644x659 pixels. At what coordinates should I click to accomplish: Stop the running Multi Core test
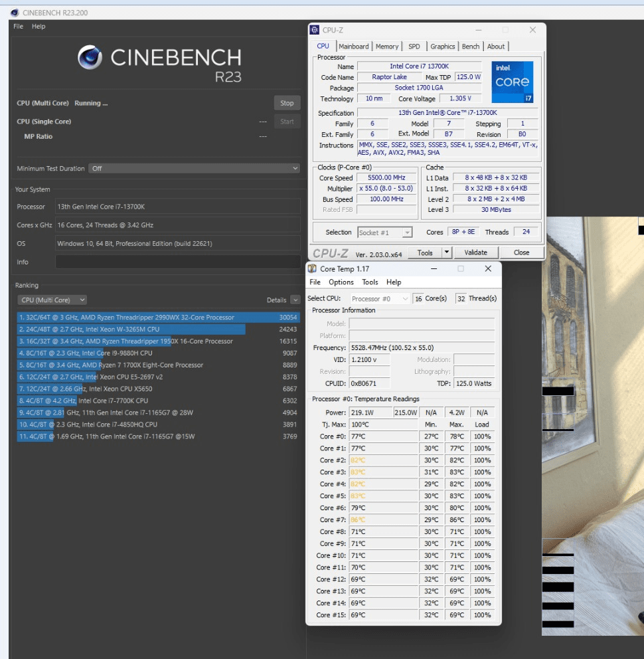tap(287, 103)
